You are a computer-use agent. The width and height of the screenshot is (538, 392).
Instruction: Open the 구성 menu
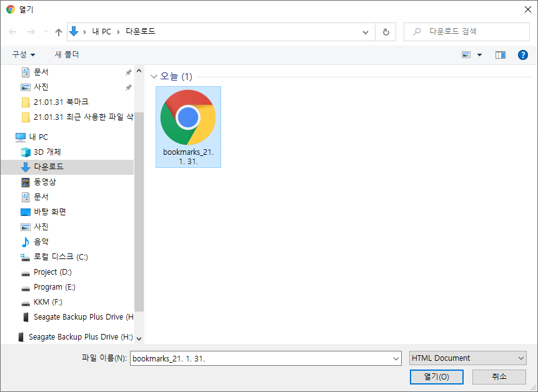pos(23,54)
